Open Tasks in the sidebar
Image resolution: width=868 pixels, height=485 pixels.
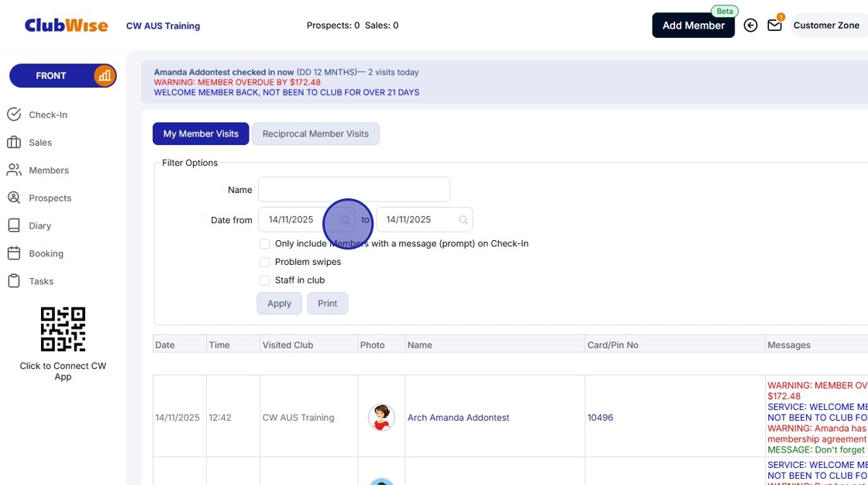[x=30, y=280]
